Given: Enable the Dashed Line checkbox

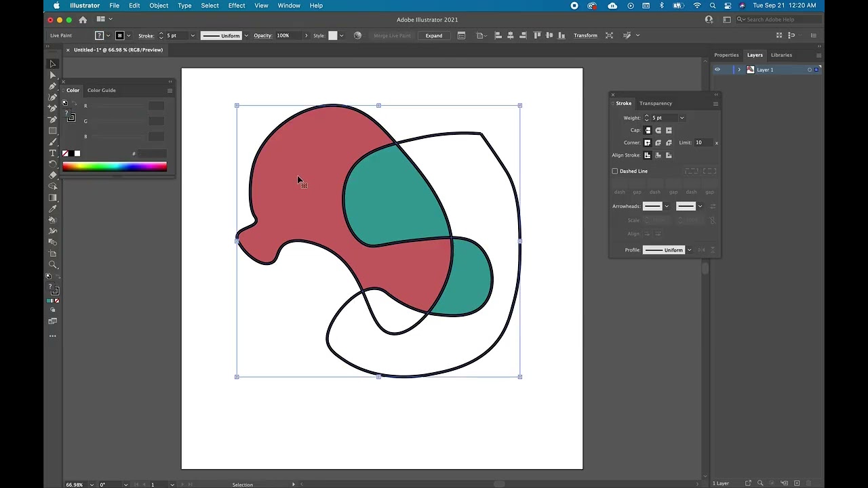Looking at the screenshot, I should pos(615,171).
